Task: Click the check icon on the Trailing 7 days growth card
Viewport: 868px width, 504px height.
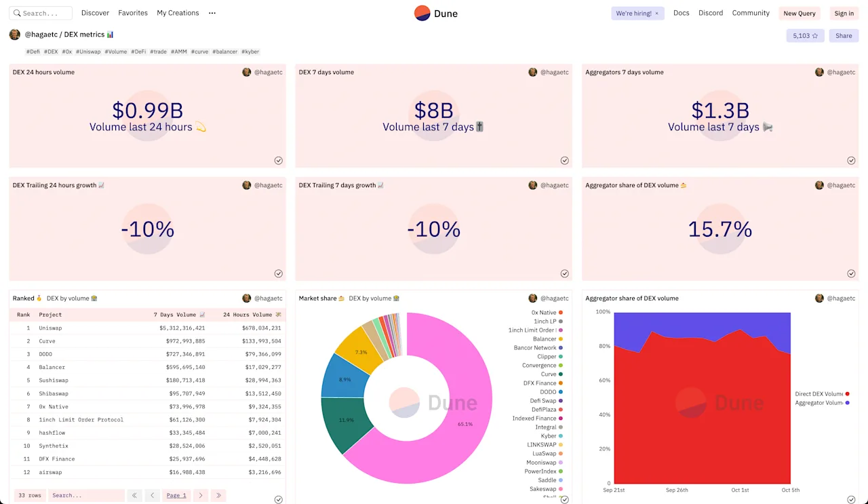Action: pyautogui.click(x=565, y=274)
